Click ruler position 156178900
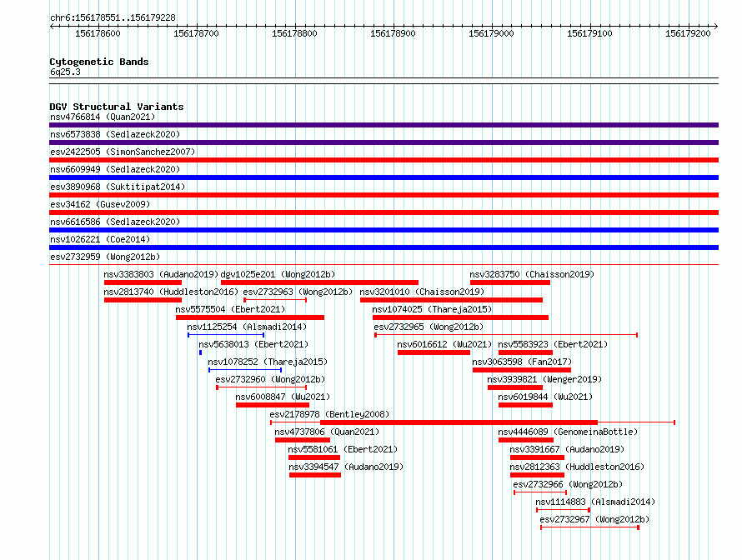 (x=393, y=33)
